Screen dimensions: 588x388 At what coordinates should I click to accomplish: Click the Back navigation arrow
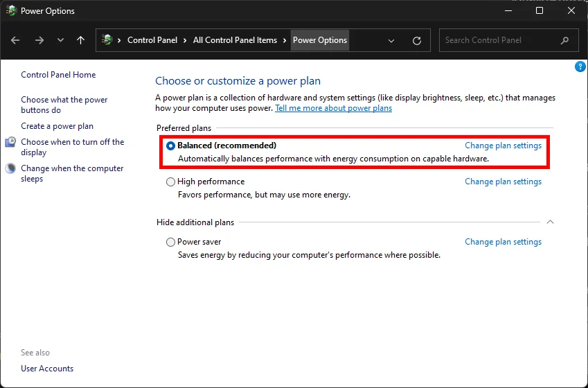coord(15,40)
